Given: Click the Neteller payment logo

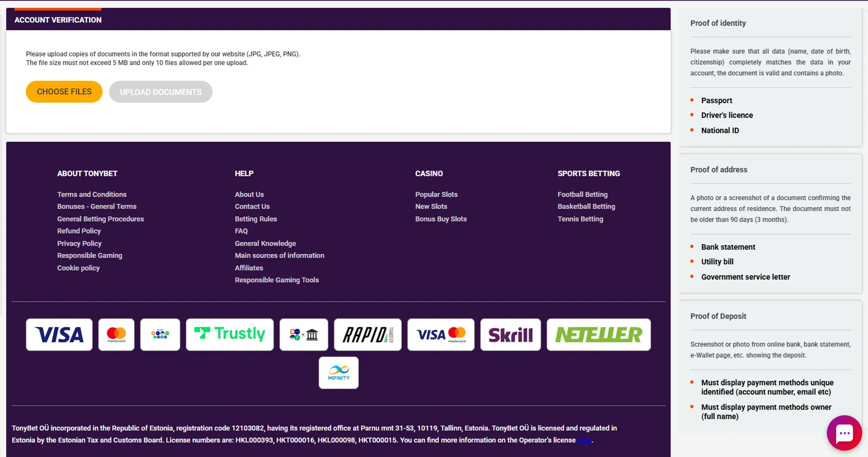Looking at the screenshot, I should click(x=598, y=335).
